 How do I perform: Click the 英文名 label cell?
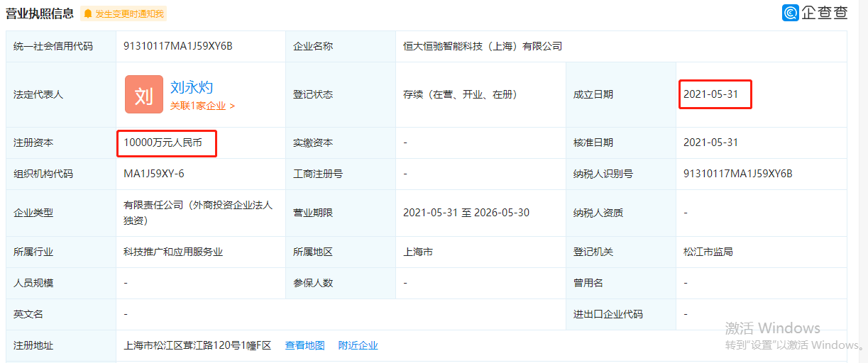click(x=61, y=314)
